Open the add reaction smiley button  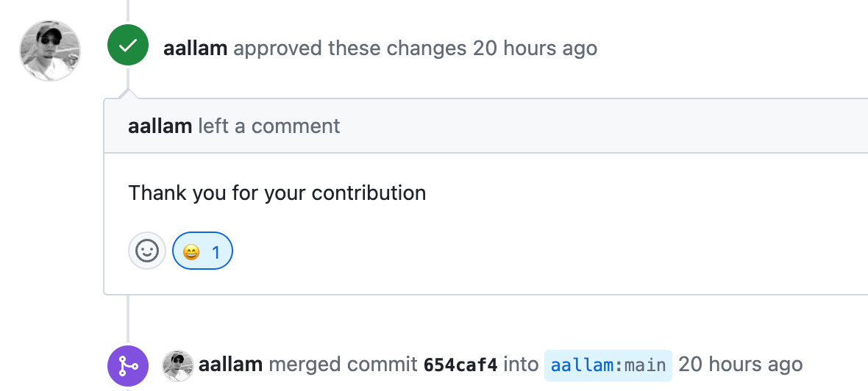pos(147,251)
